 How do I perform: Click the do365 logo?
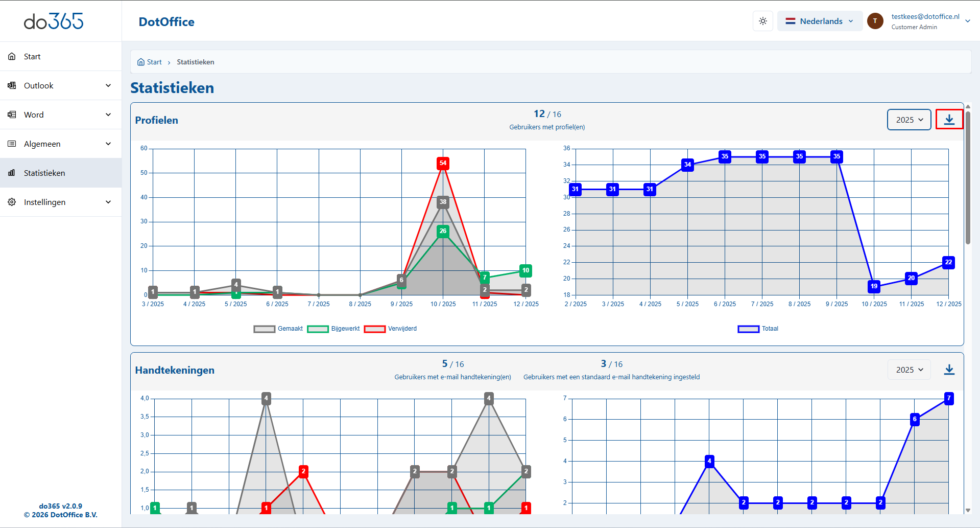click(54, 21)
